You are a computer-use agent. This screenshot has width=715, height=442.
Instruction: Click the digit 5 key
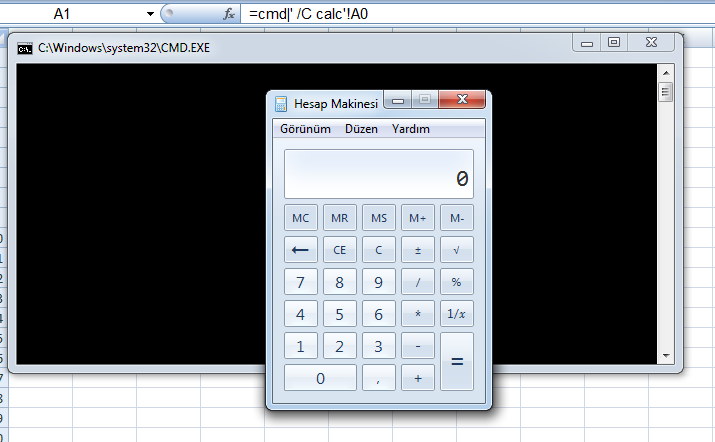coord(339,314)
